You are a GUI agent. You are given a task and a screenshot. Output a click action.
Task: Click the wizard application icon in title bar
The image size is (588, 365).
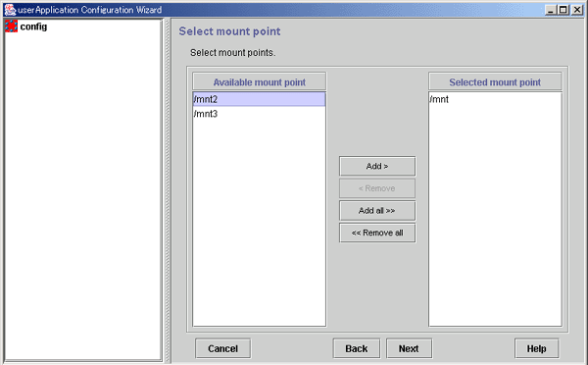point(10,10)
